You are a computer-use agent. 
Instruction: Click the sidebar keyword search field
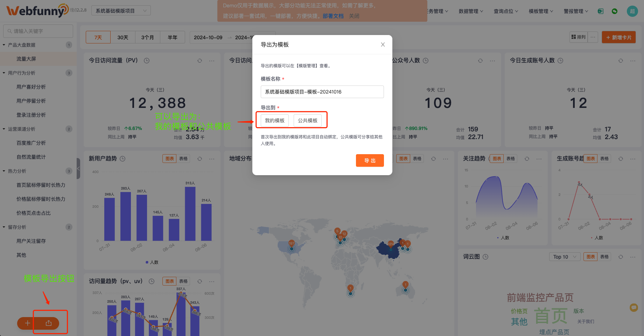(x=38, y=31)
